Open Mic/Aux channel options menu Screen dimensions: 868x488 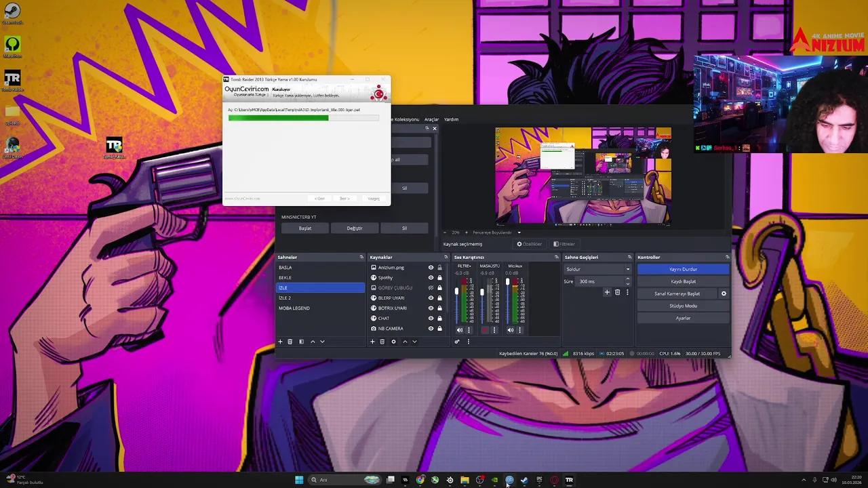[519, 330]
